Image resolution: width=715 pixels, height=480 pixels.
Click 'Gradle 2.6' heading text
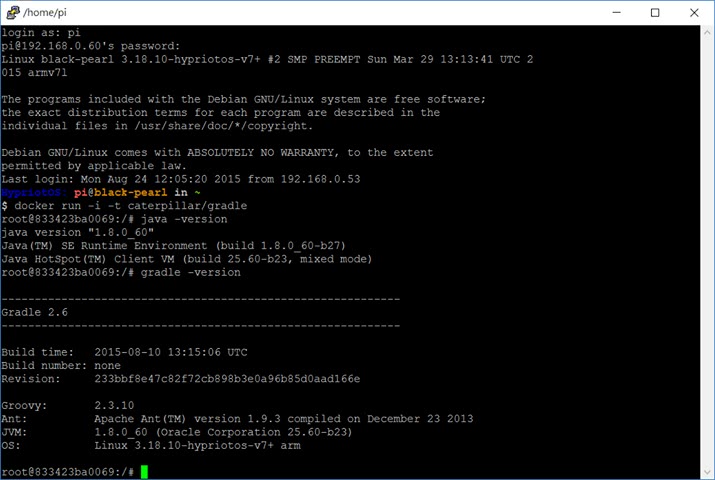(34, 312)
